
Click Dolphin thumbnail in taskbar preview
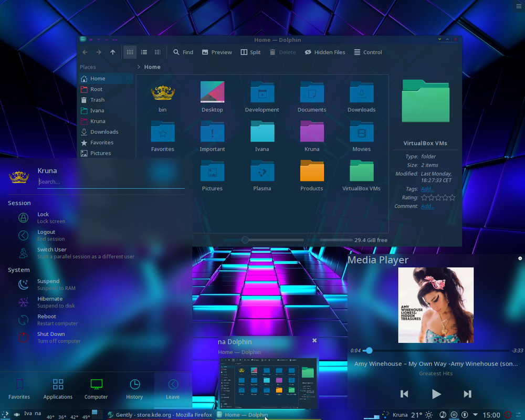(x=268, y=383)
